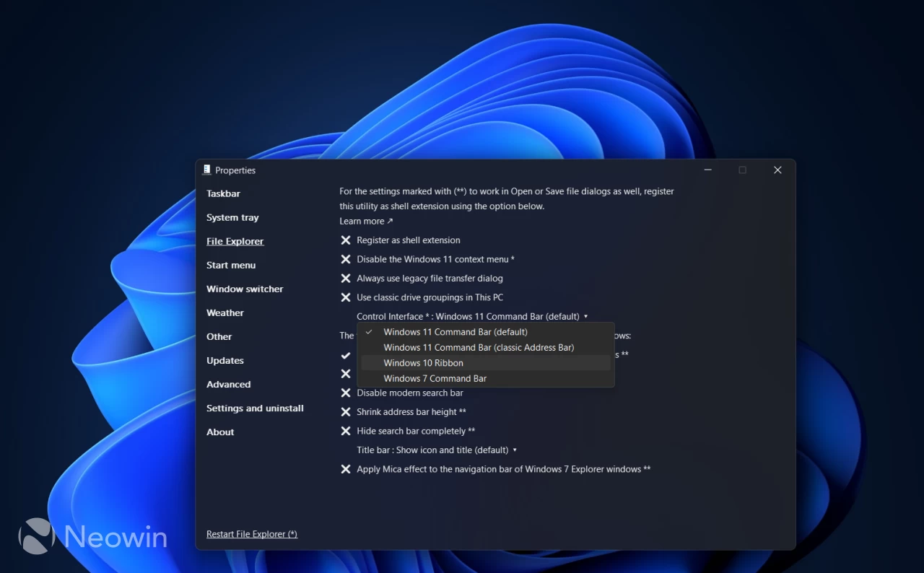Switch to the Taskbar section
Image resolution: width=924 pixels, height=573 pixels.
(223, 193)
